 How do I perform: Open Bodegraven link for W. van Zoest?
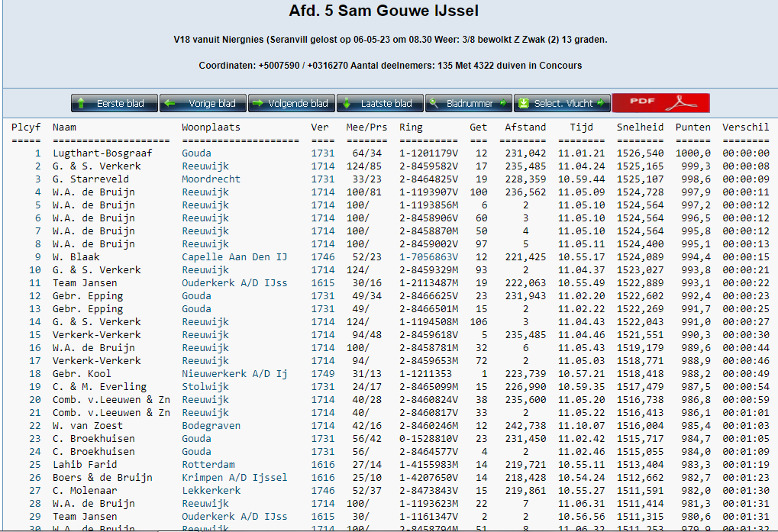[x=211, y=425]
